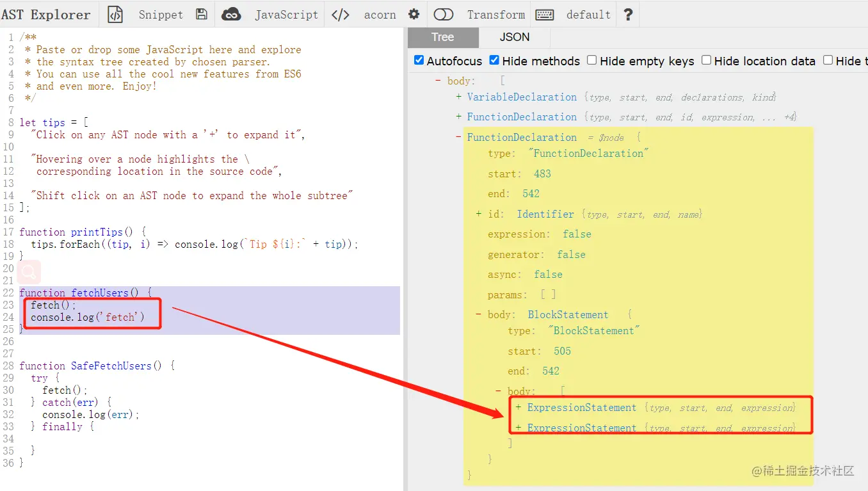Open the default keymap menu
The height and width of the screenshot is (491, 868).
click(x=588, y=14)
